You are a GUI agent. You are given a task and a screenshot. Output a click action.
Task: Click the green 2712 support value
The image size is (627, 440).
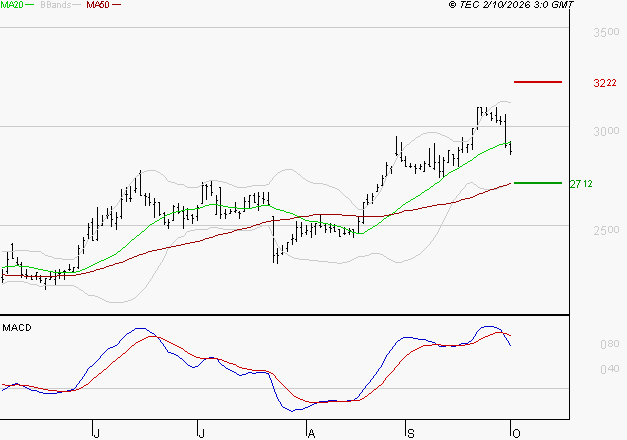581,184
